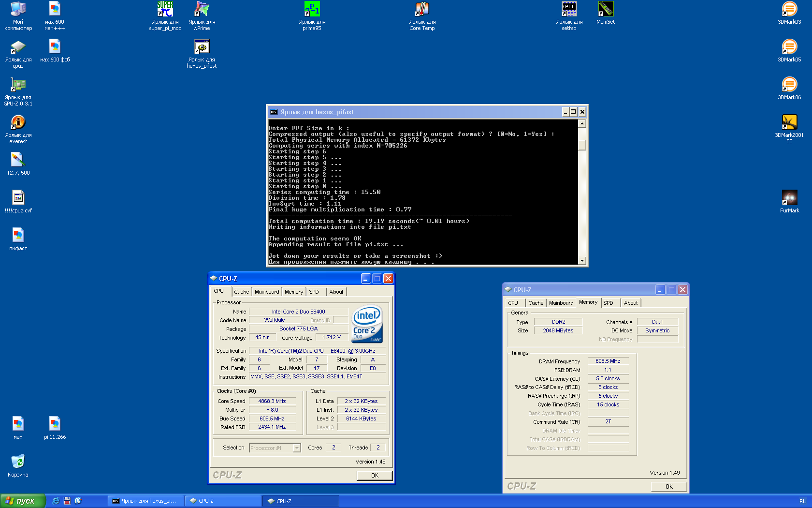Select the first CPU-Z taskbar button
The height and width of the screenshot is (508, 812).
pos(223,501)
